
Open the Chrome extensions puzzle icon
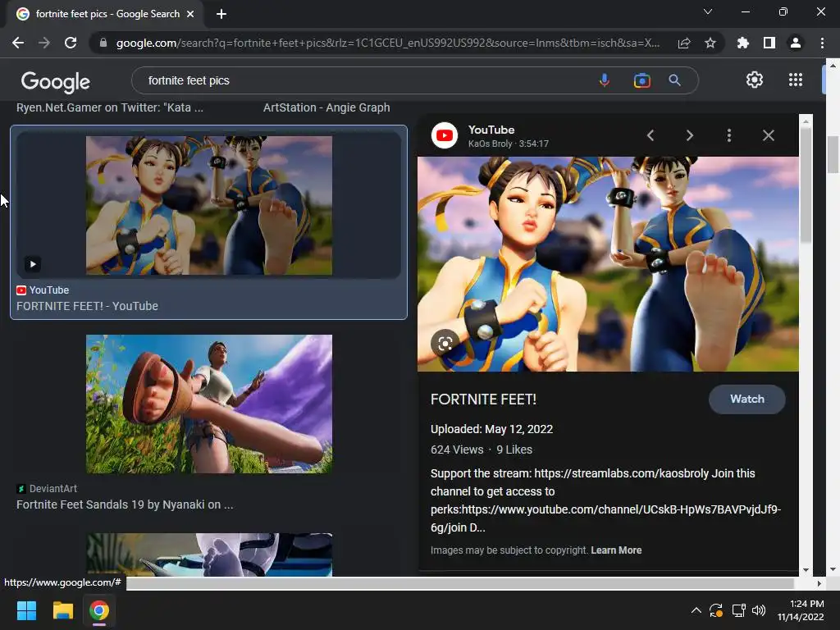pos(743,43)
